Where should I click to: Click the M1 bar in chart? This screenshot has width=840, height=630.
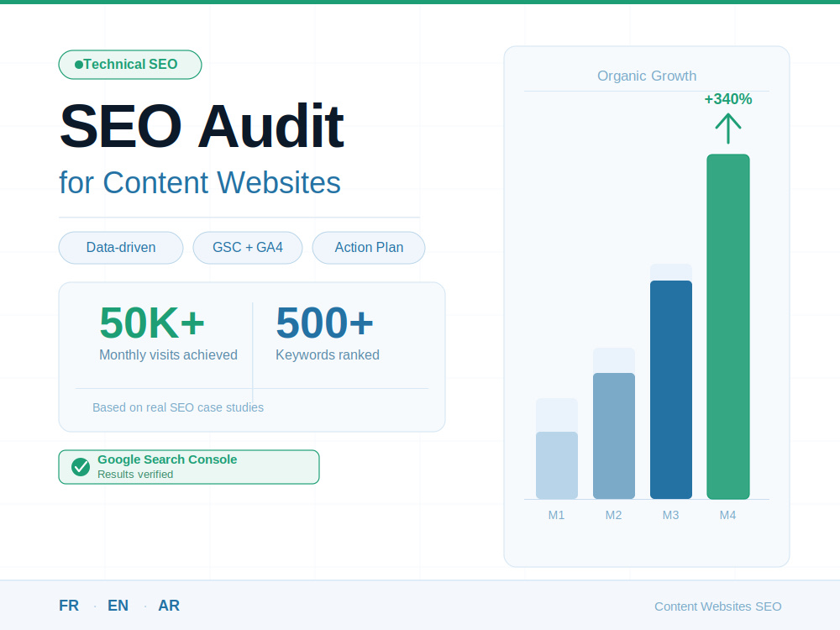pos(557,465)
